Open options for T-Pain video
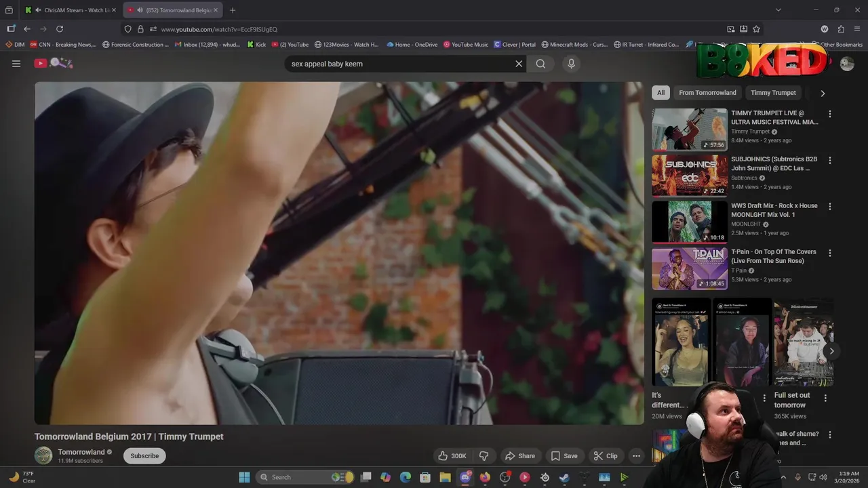 click(x=830, y=253)
